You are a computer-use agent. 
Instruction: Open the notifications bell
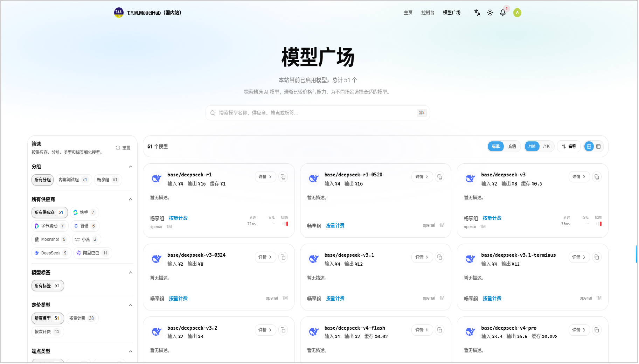503,13
